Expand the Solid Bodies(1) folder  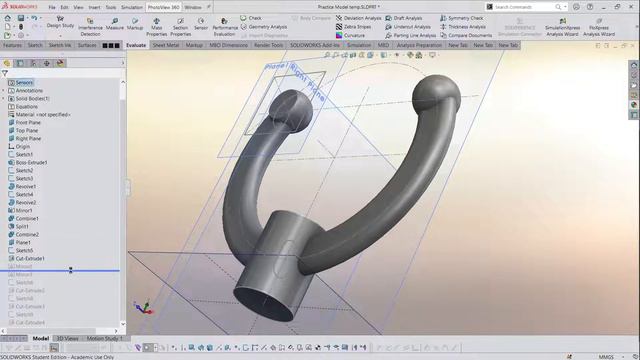(x=4, y=99)
